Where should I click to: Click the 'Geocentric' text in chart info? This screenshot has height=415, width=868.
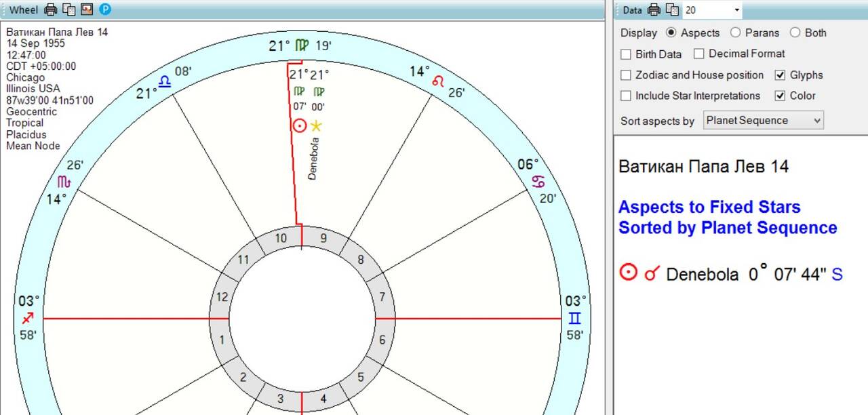32,112
